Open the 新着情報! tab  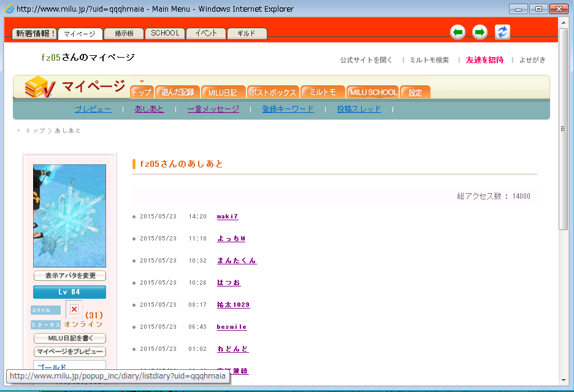[x=34, y=34]
